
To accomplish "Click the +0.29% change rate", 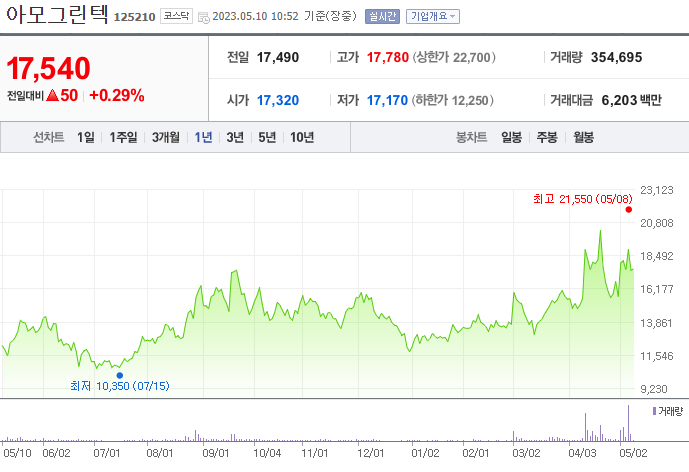I will [116, 95].
